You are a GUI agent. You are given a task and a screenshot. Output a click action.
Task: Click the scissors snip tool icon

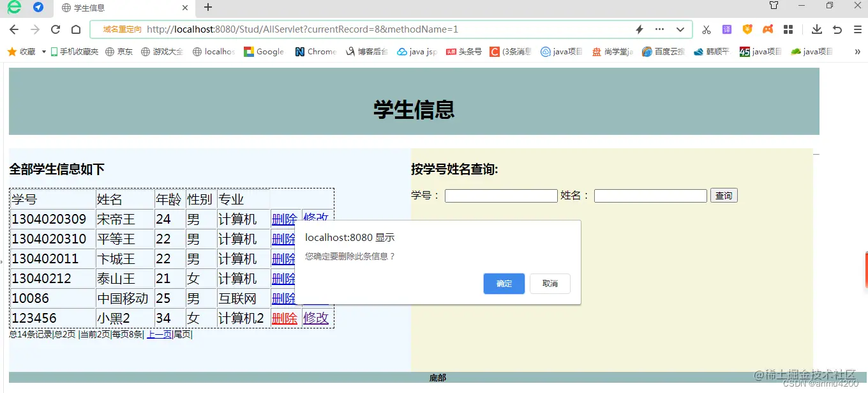pyautogui.click(x=707, y=29)
